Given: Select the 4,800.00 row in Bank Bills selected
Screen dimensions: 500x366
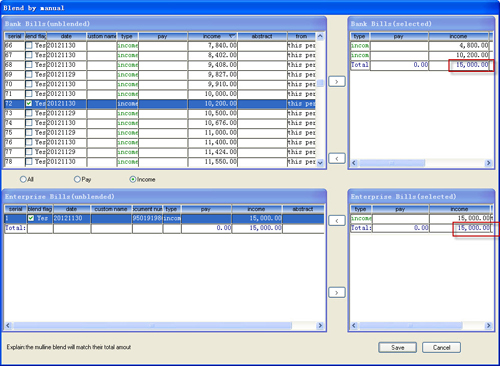Looking at the screenshot, I should coord(422,45).
